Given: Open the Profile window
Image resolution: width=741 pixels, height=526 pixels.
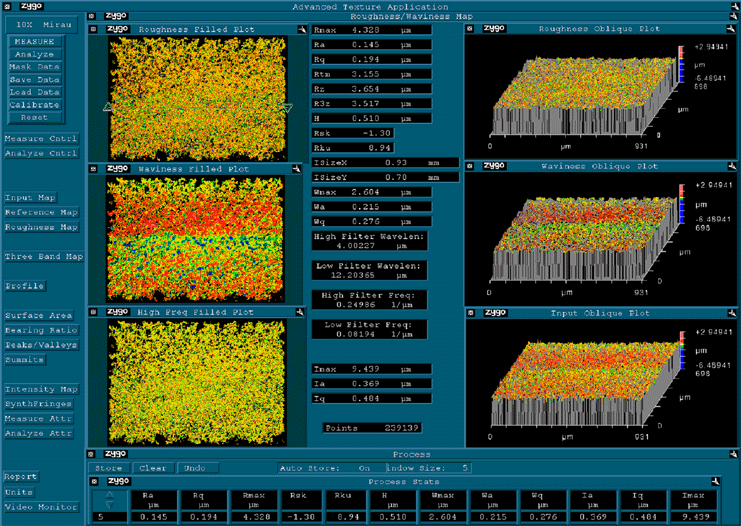Looking at the screenshot, I should pos(25,286).
